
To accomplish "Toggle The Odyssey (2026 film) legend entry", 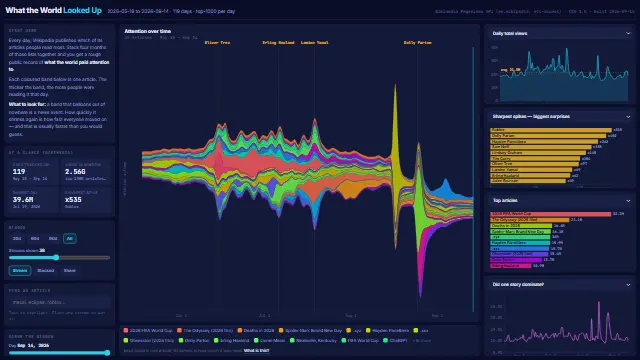I will pyautogui.click(x=204, y=331).
